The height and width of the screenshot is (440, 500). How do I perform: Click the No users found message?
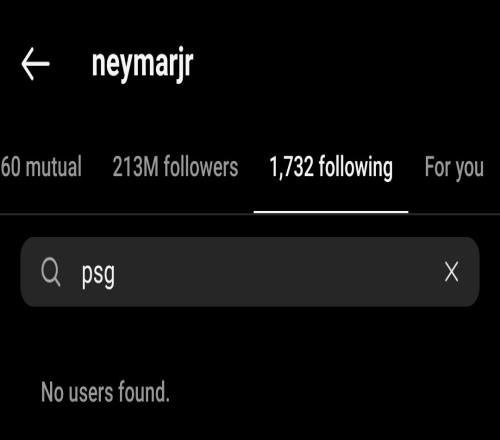pyautogui.click(x=105, y=392)
